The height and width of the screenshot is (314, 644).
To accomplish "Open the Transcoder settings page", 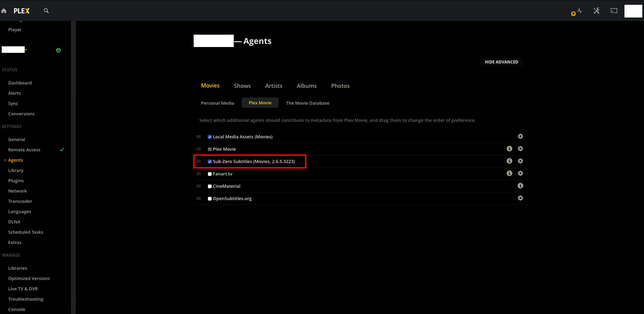I will point(20,201).
